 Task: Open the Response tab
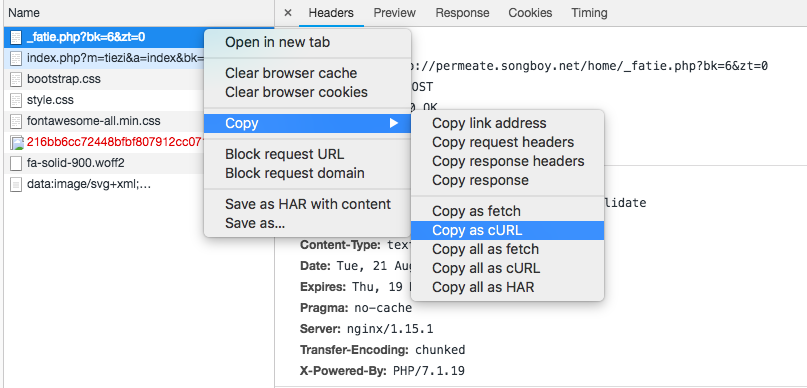pyautogui.click(x=462, y=13)
